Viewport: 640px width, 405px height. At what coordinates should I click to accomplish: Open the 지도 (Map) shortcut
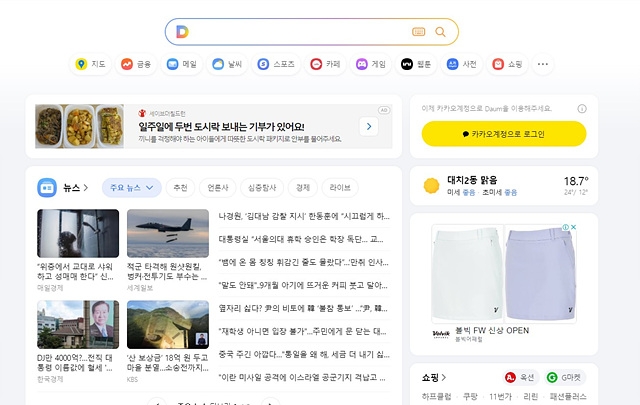pos(91,64)
